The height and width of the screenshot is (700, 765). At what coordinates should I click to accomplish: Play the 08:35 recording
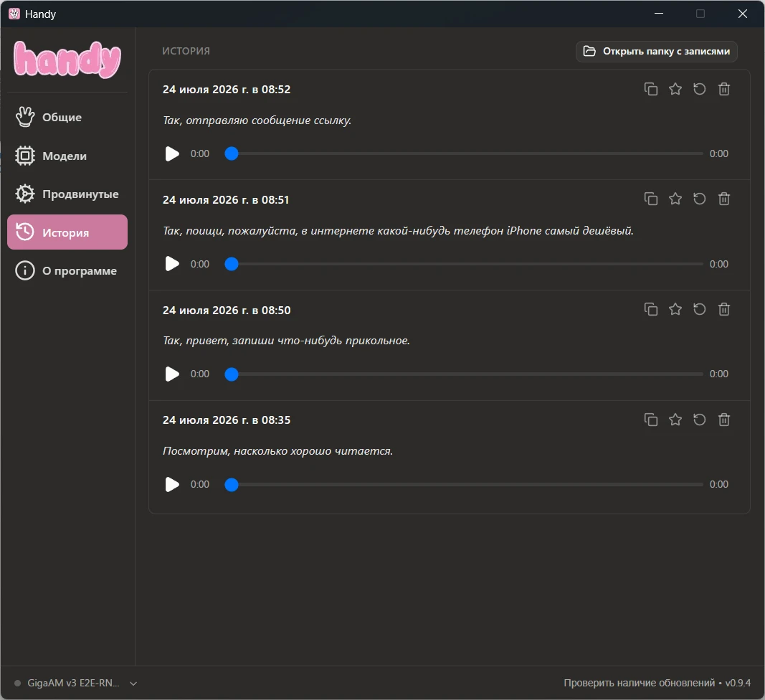[172, 484]
